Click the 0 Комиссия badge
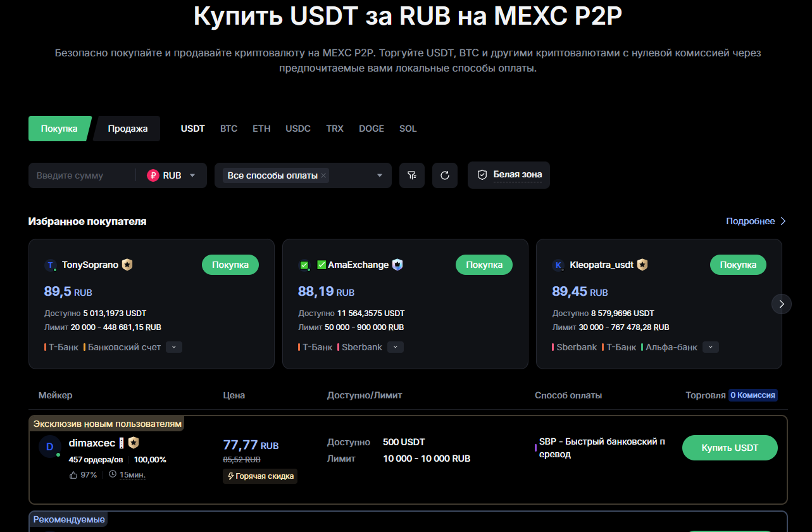 coord(753,395)
